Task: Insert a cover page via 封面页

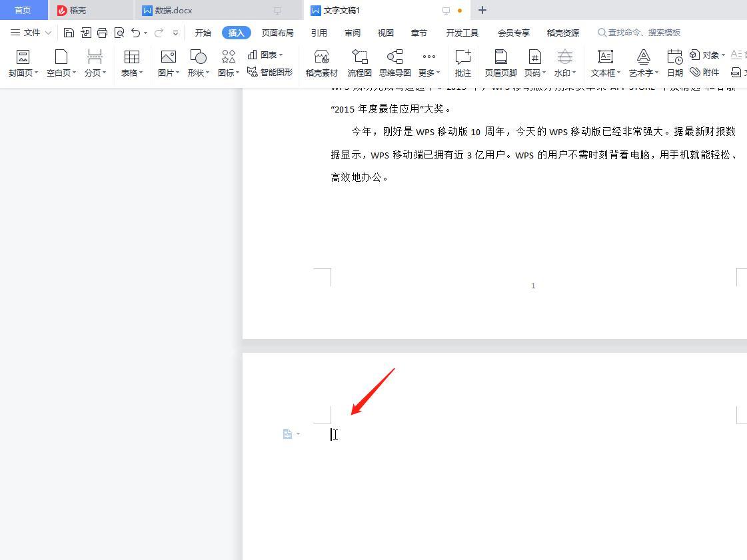Action: click(x=23, y=63)
